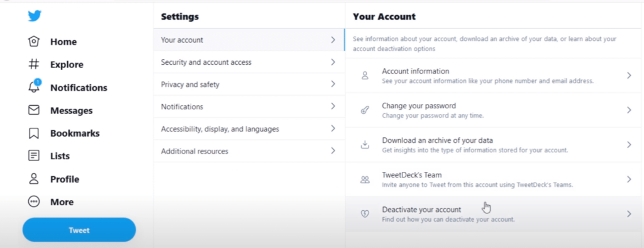Click the Home house icon
Image resolution: width=644 pixels, height=248 pixels.
point(34,42)
